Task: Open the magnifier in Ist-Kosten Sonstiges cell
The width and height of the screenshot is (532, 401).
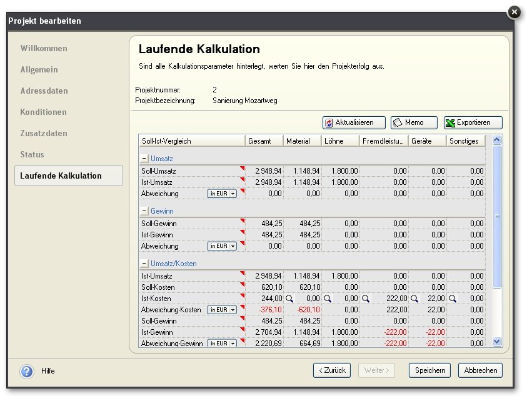Action: point(453,299)
